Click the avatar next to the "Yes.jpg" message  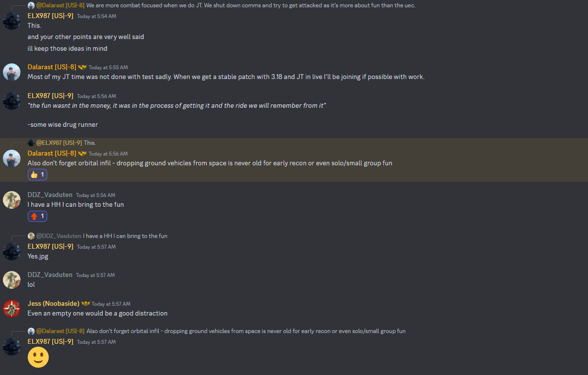pos(12,252)
